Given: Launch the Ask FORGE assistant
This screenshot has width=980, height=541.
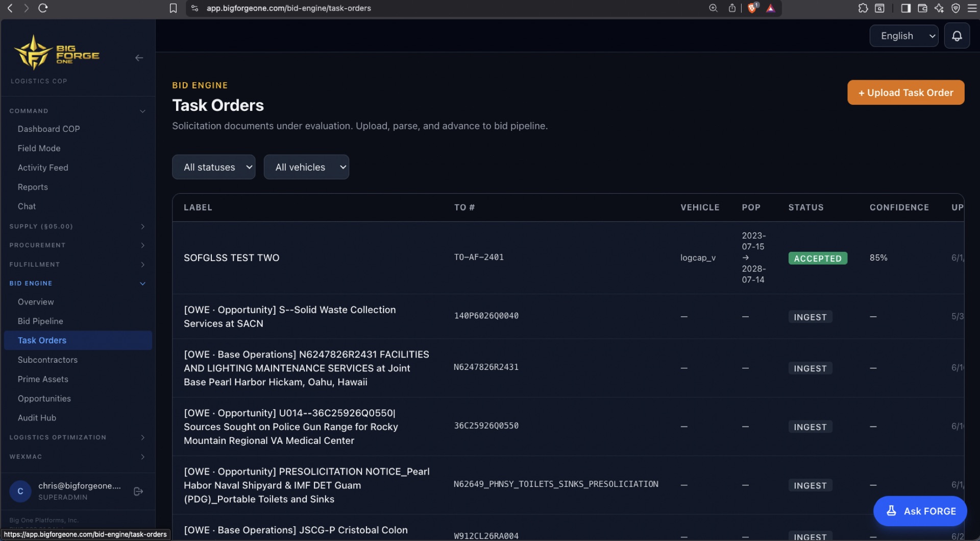Looking at the screenshot, I should coord(920,511).
